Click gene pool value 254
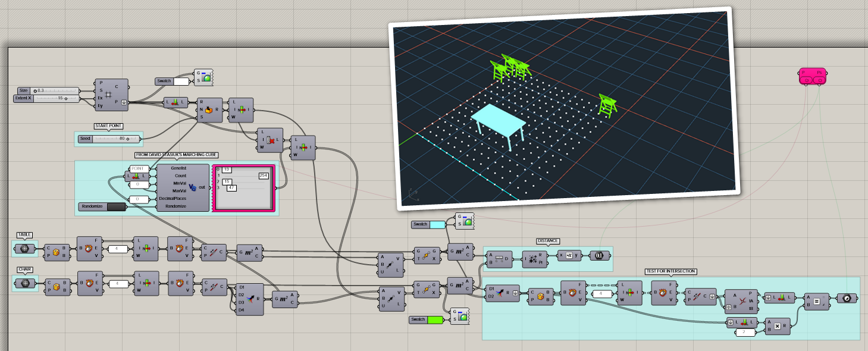This screenshot has width=868, height=351. [x=264, y=175]
